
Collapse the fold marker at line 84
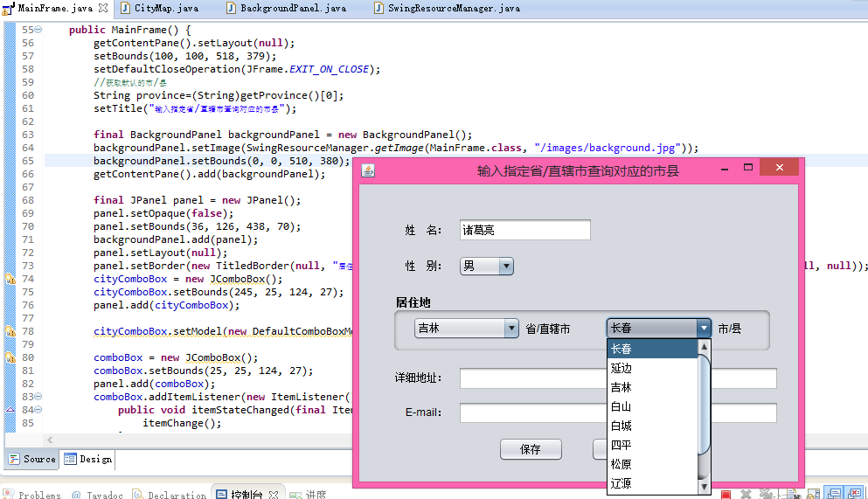pos(38,410)
